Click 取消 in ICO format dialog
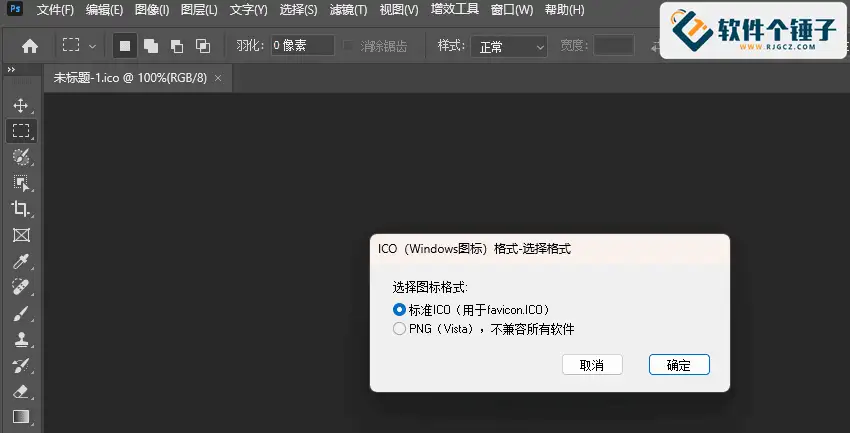Viewport: 850px width, 433px height. click(x=592, y=365)
